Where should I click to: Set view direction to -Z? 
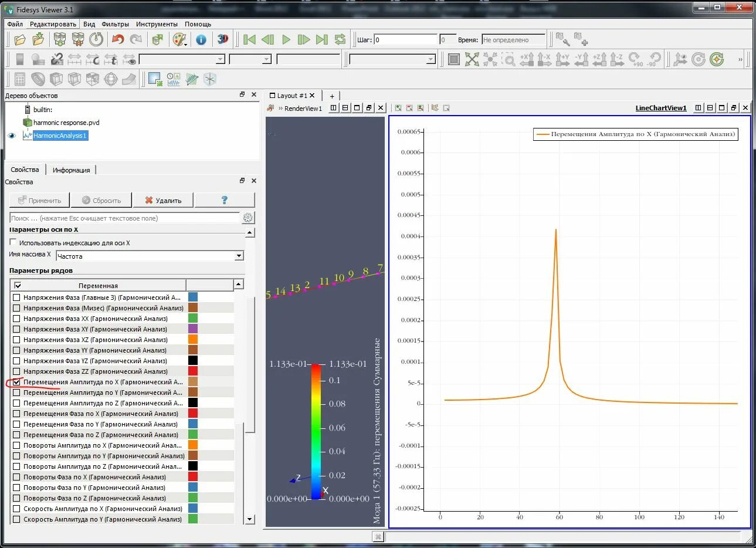tap(617, 59)
